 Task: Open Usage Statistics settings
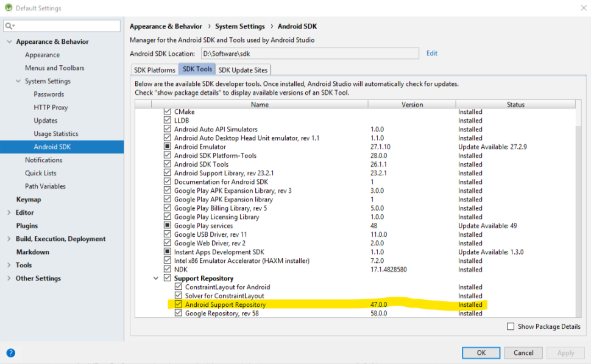(56, 134)
